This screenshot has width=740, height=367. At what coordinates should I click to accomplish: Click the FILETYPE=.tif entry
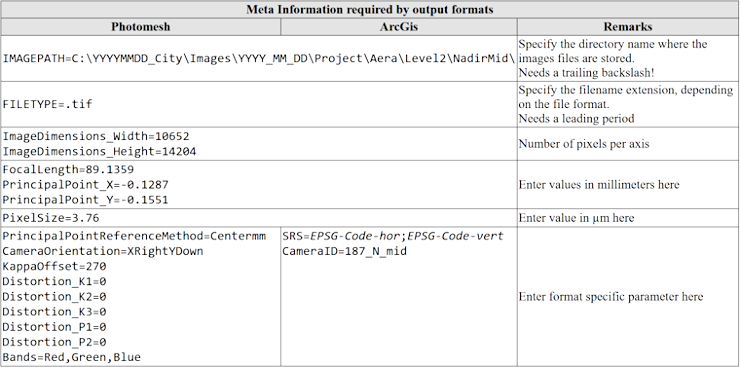click(x=48, y=104)
